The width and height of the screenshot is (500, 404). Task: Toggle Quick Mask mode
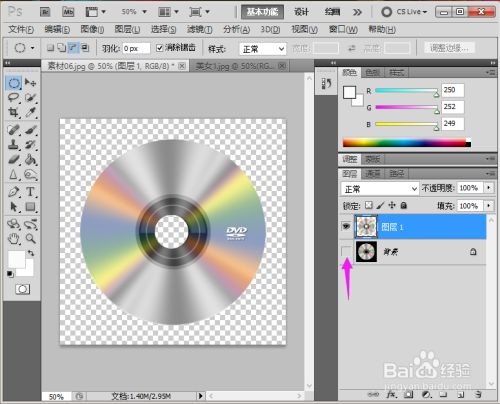pos(22,289)
